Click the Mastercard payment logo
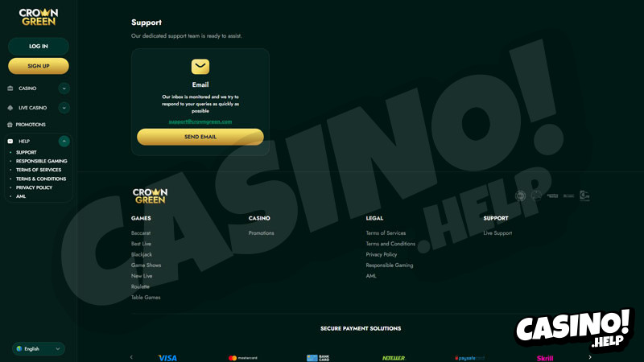 coord(243,358)
